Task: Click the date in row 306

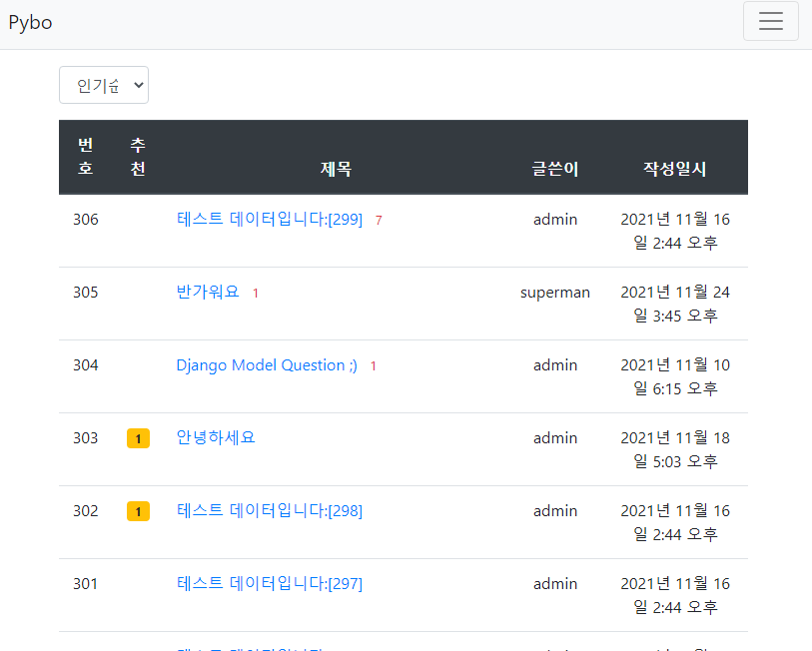Action: (675, 231)
